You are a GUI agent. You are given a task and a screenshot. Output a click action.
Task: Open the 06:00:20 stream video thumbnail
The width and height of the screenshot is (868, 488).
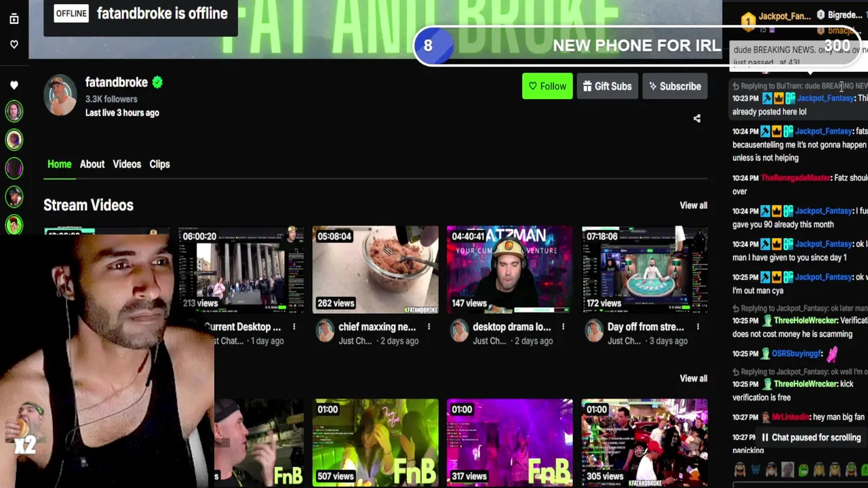(x=241, y=270)
